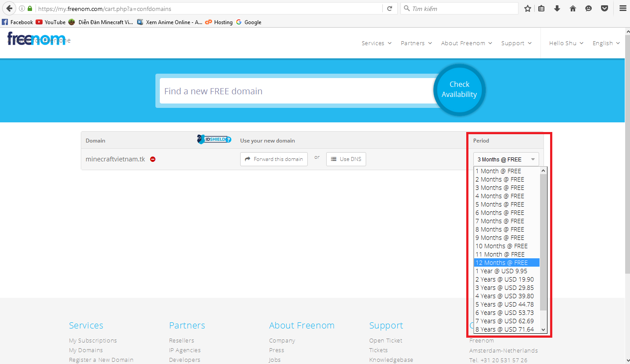Image resolution: width=630 pixels, height=364 pixels.
Task: Open the Open Ticket footer link
Action: pos(386,340)
